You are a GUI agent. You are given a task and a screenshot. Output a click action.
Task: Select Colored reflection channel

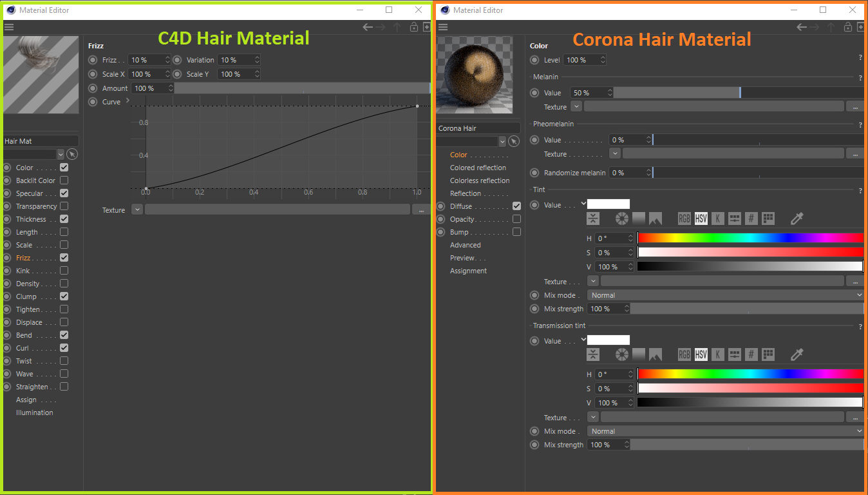tap(478, 168)
